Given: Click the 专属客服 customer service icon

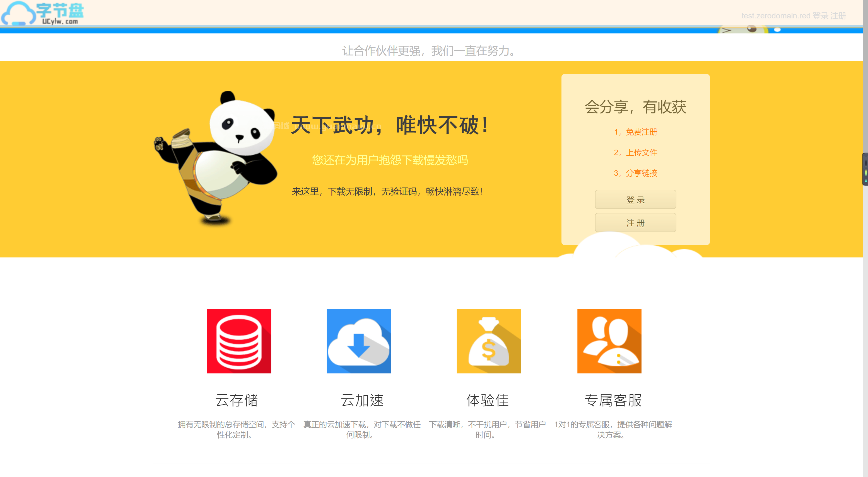Looking at the screenshot, I should (x=609, y=341).
